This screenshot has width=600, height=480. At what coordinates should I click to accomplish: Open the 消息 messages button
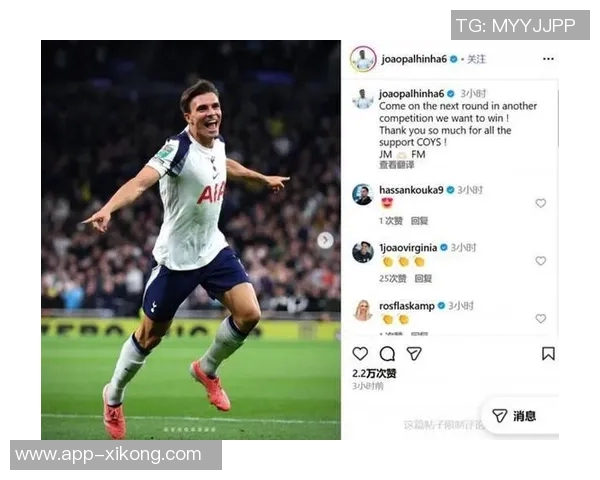coord(514,416)
